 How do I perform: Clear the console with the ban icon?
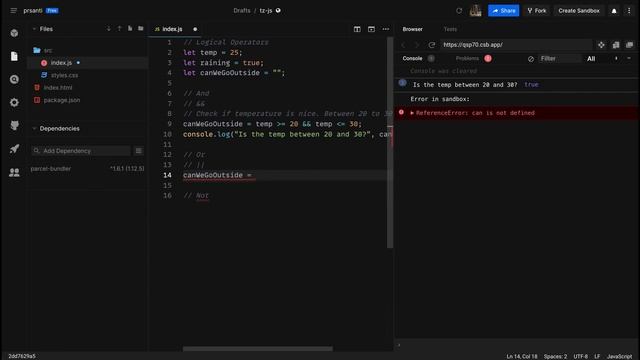531,59
